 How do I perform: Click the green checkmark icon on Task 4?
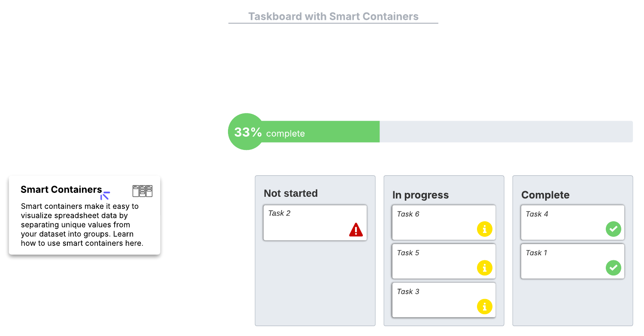click(x=614, y=229)
